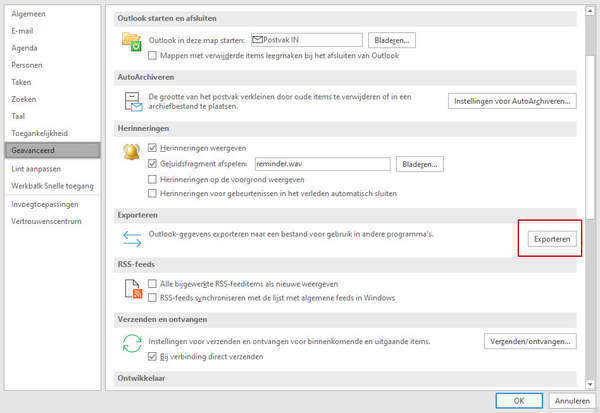Click the AutoArchiveren mailbox icon
Screen dimensions: 600x413
133,101
